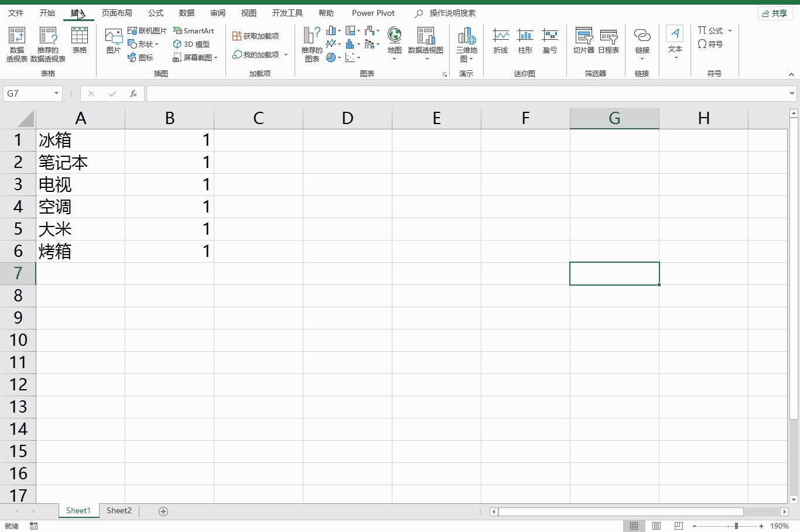Click the zoom slider in status bar

(736, 526)
